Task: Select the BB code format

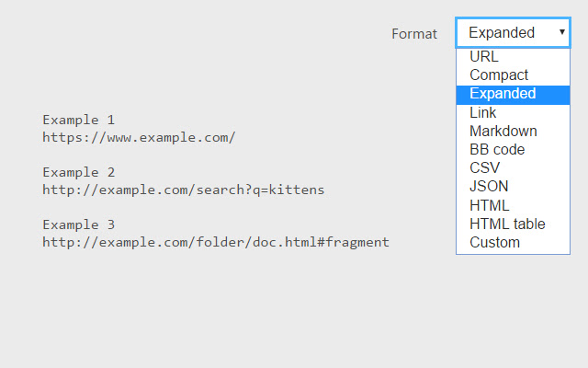Action: [x=497, y=149]
